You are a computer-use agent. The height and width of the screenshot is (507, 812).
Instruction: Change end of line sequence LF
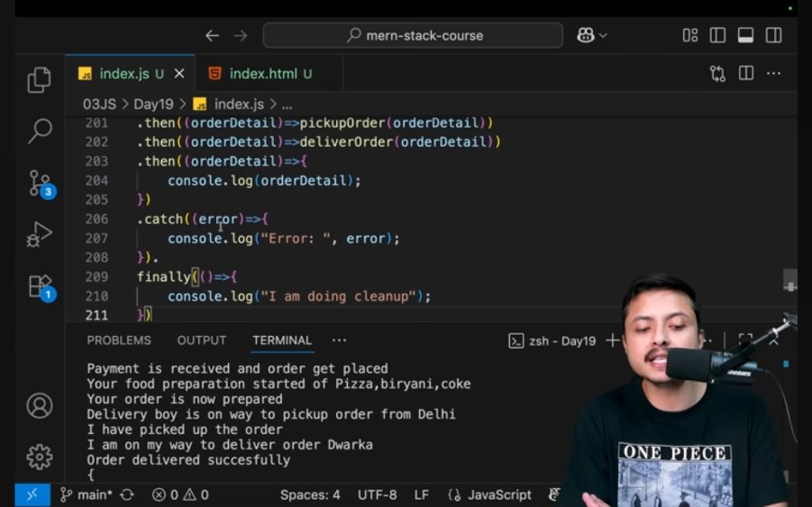(421, 495)
